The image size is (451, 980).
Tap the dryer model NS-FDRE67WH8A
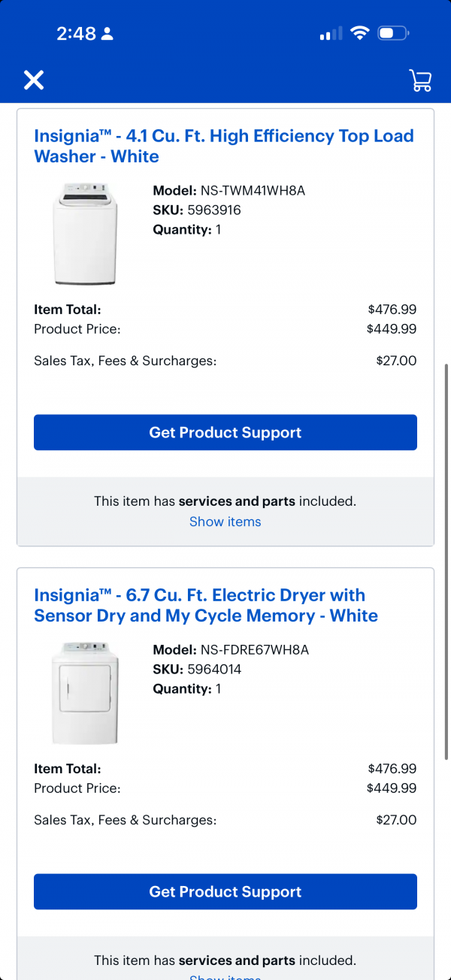(254, 650)
